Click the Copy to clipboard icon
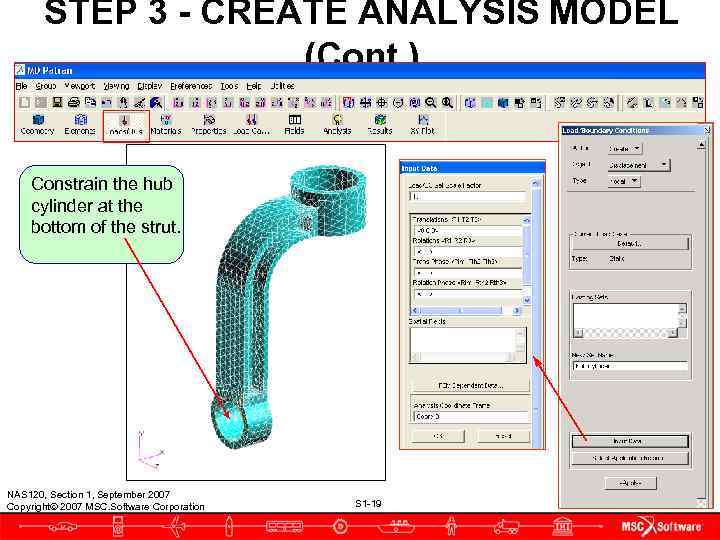Screen dimensions: 720x540 [90, 102]
